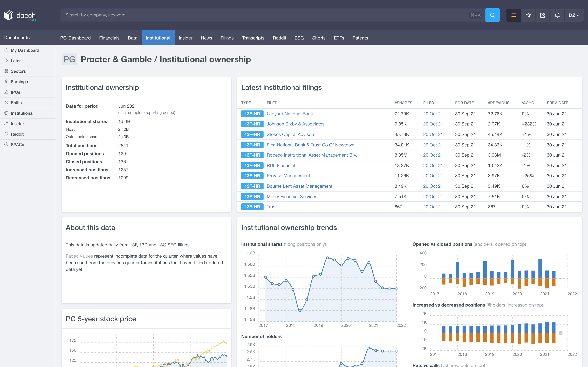Click 13F-HR badge for ProVise Management
This screenshot has width=588, height=367.
click(252, 176)
